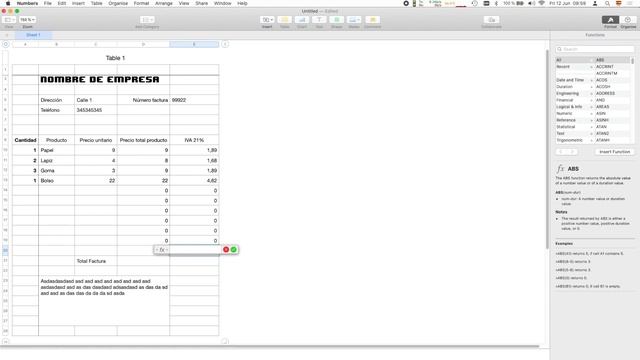This screenshot has height=360, width=640.
Task: Click the Collaborate toolbar icon
Action: tap(491, 20)
